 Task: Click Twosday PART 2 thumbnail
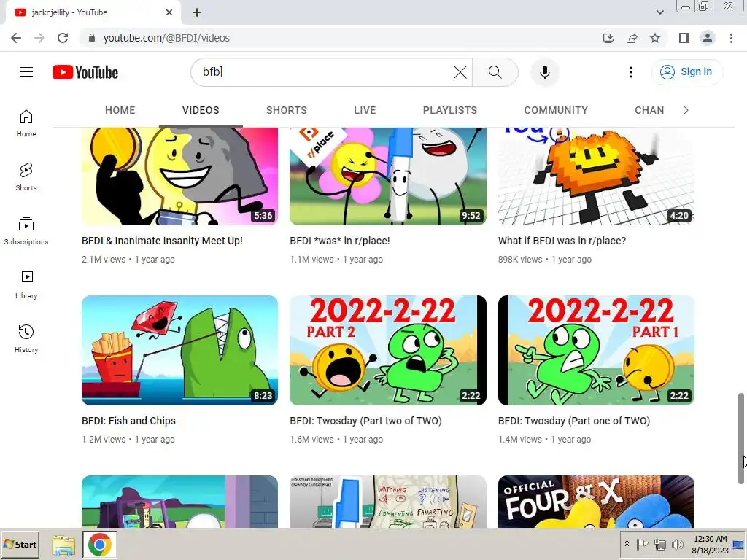[388, 351]
